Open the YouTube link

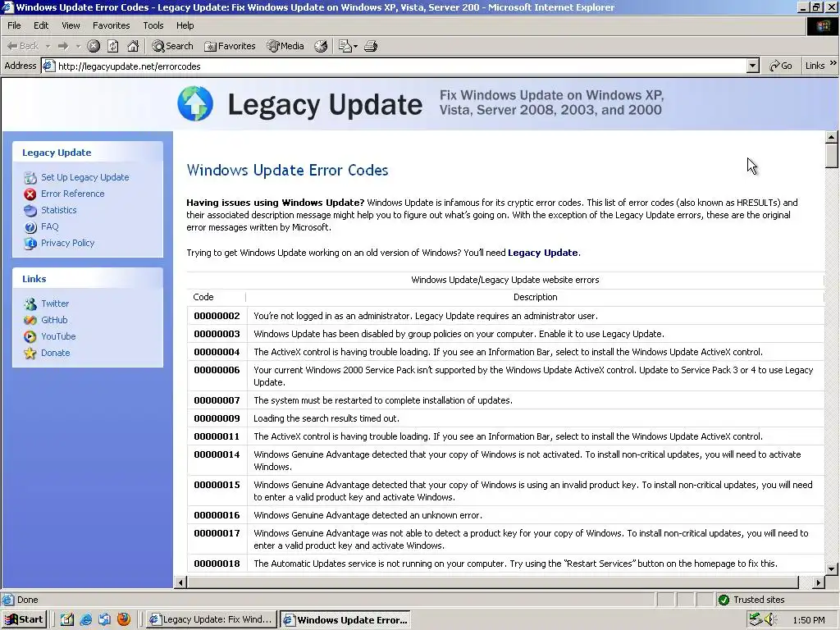coord(58,336)
